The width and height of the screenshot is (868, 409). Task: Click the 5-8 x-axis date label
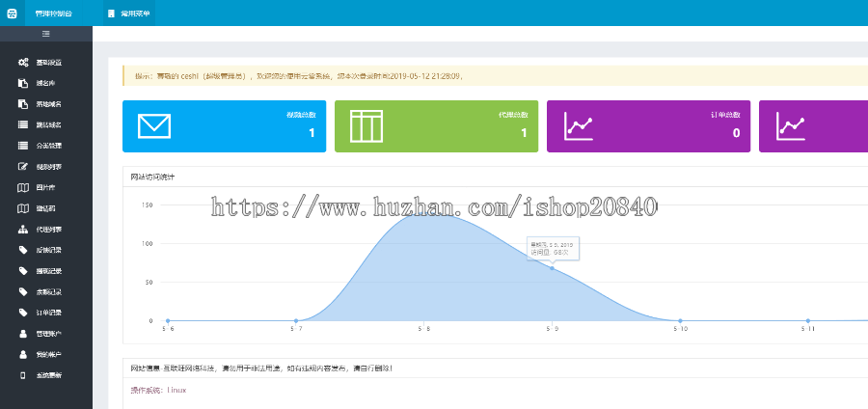click(x=424, y=329)
